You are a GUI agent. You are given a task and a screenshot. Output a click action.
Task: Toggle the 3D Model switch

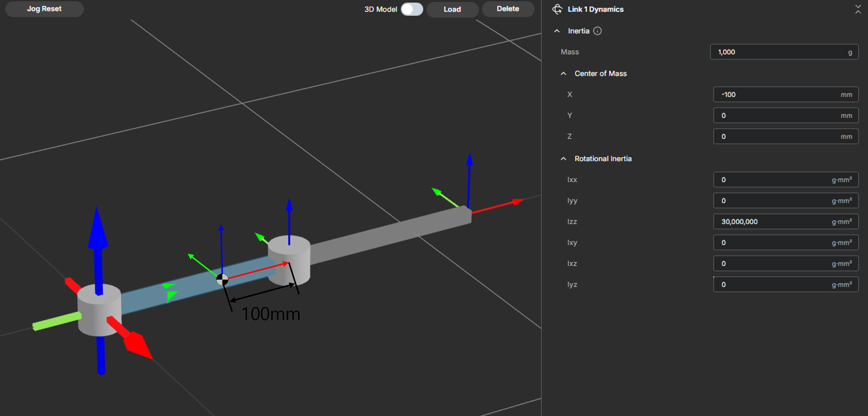(x=412, y=9)
